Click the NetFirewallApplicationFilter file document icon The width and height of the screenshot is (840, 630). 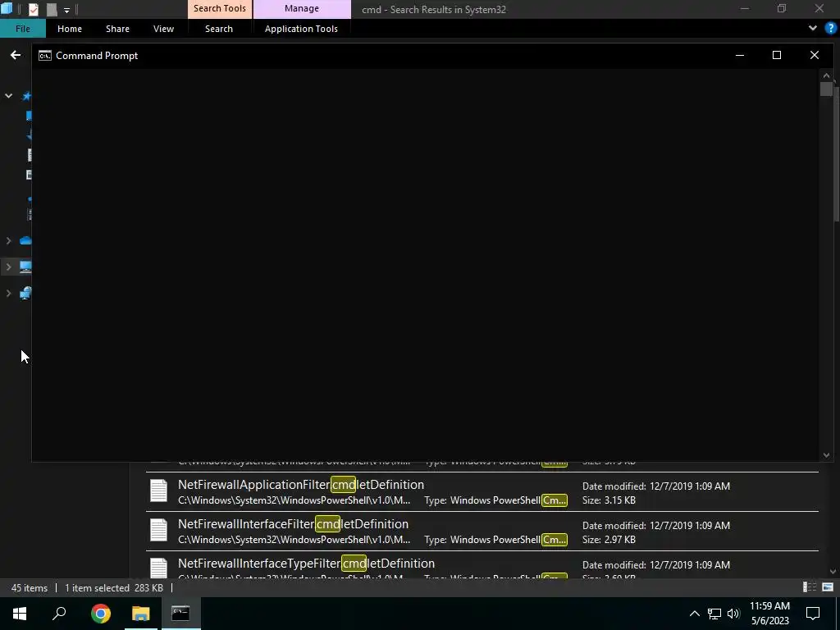(x=158, y=491)
